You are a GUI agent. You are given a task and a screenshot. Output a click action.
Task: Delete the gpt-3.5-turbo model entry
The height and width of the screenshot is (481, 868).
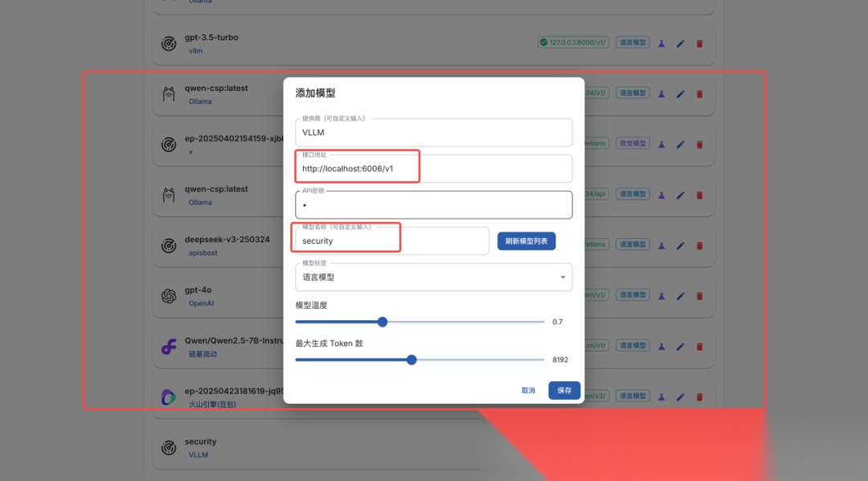coord(699,43)
